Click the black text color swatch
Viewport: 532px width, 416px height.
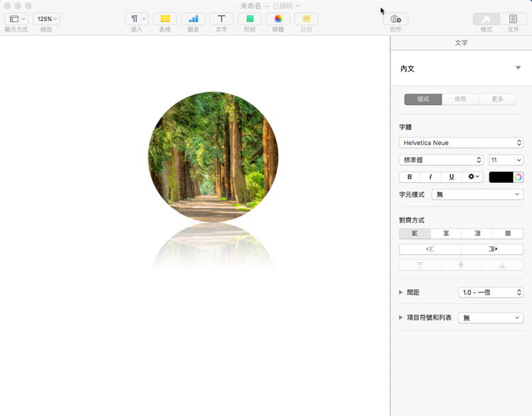[x=501, y=177]
